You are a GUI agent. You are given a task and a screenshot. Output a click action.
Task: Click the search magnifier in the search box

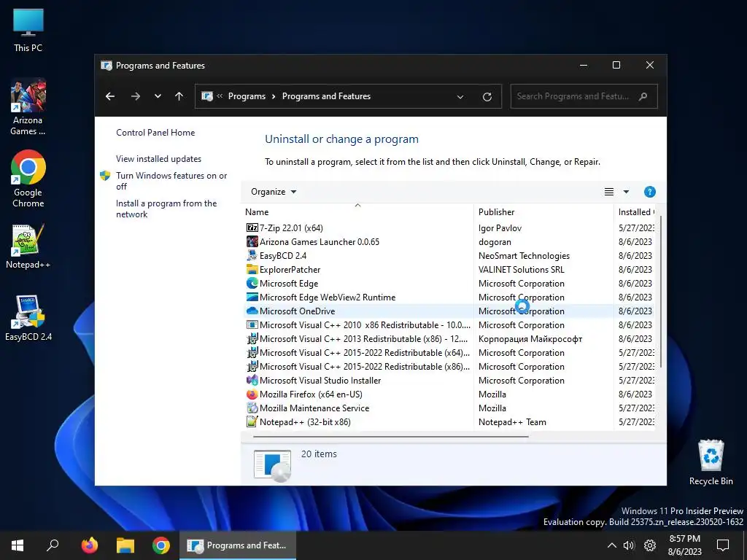coord(643,96)
